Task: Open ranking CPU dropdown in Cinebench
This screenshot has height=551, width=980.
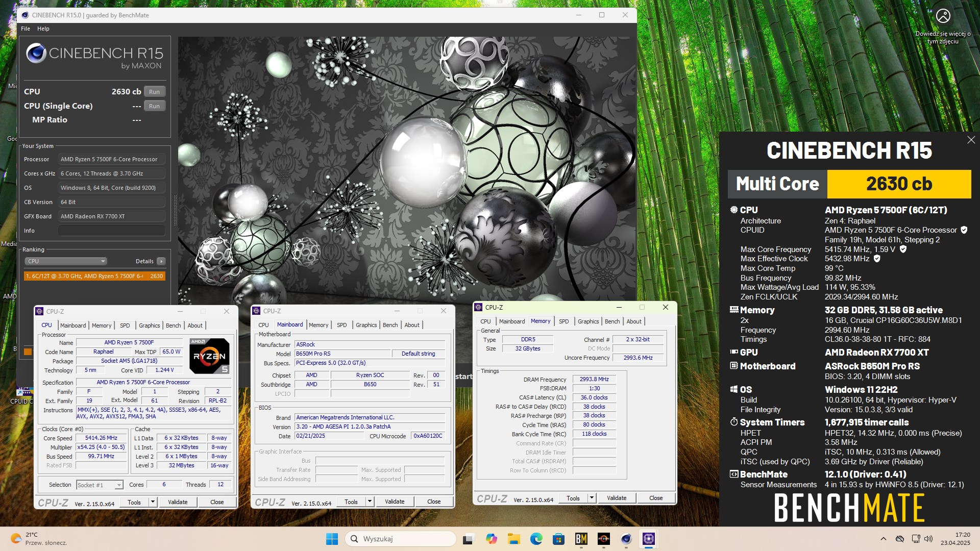Action: 66,261
